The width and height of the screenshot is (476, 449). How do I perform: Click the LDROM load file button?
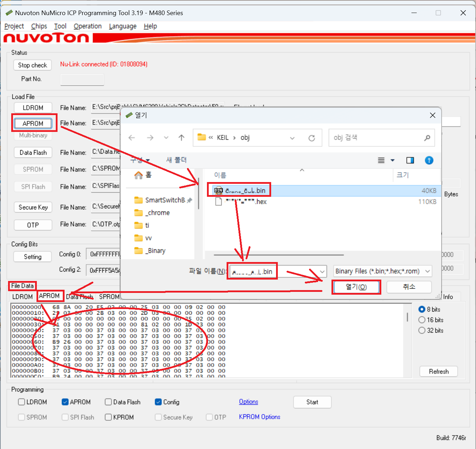click(x=33, y=108)
